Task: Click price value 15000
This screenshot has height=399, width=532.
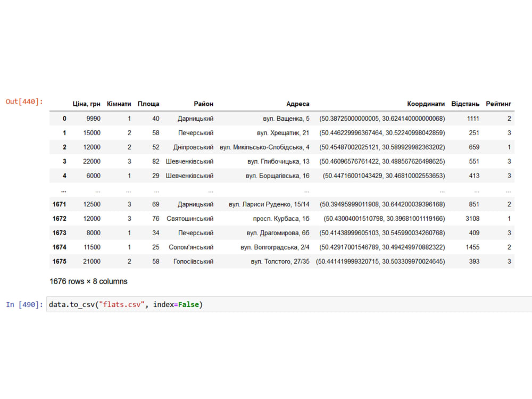Action: tap(92, 132)
